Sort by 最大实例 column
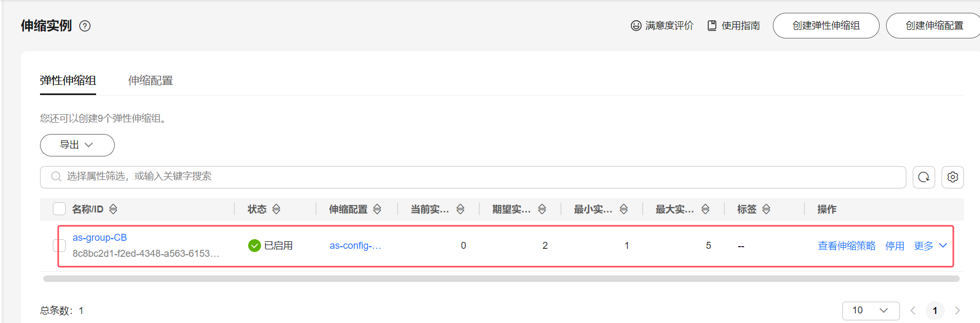The width and height of the screenshot is (980, 323). click(705, 209)
